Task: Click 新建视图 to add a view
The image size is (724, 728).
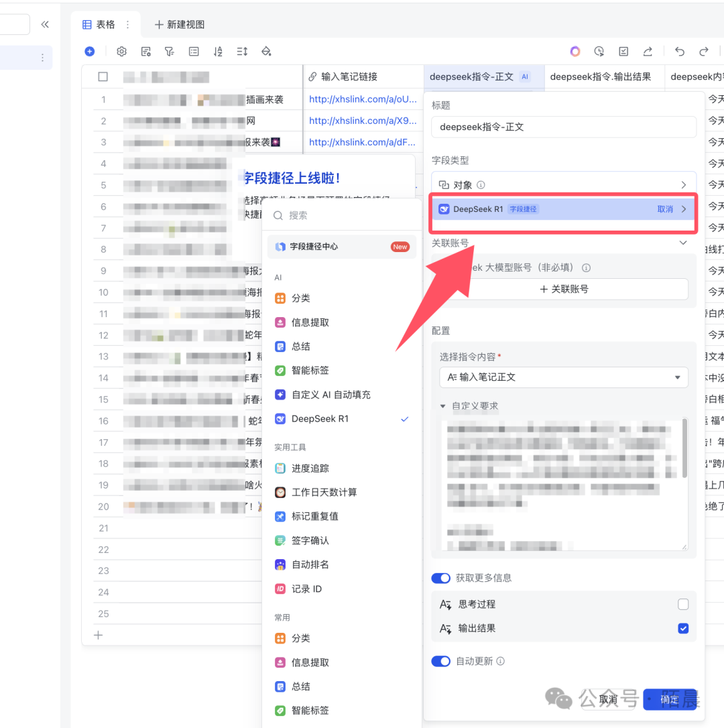Action: (180, 25)
